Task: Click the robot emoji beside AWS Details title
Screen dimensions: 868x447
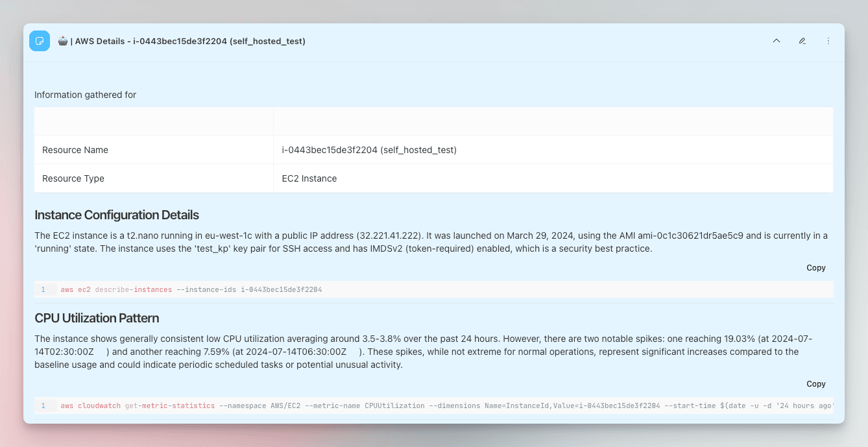Action: pos(62,41)
